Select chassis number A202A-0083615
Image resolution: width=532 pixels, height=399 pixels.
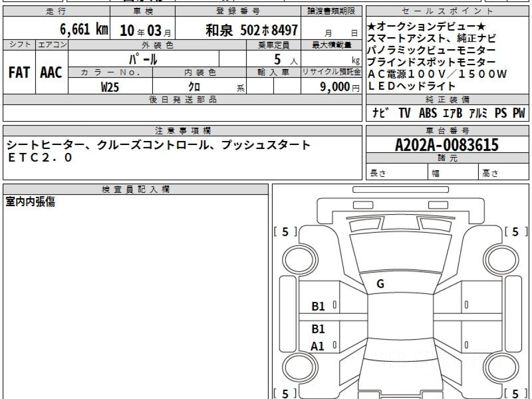(x=447, y=145)
